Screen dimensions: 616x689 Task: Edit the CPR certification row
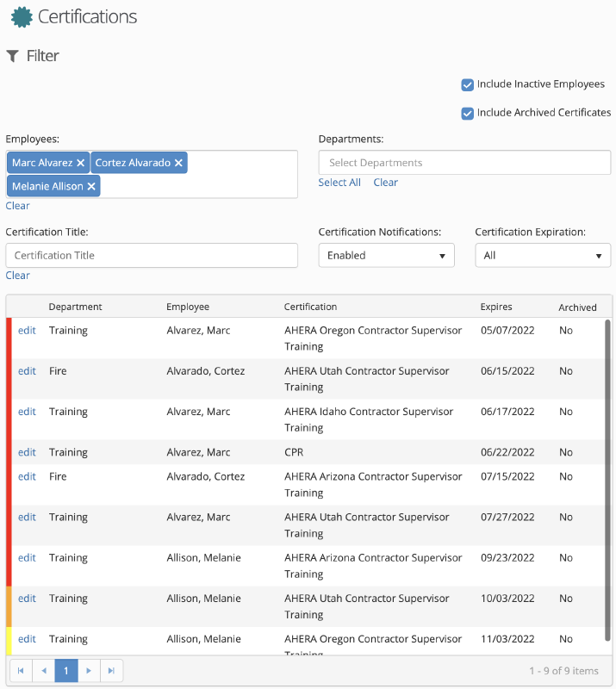(27, 452)
